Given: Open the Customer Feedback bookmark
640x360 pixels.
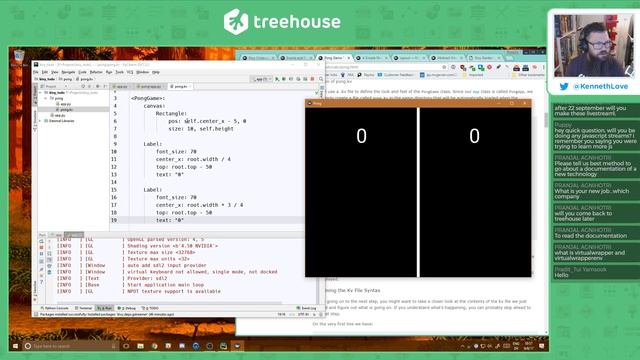Looking at the screenshot, I should point(396,75).
